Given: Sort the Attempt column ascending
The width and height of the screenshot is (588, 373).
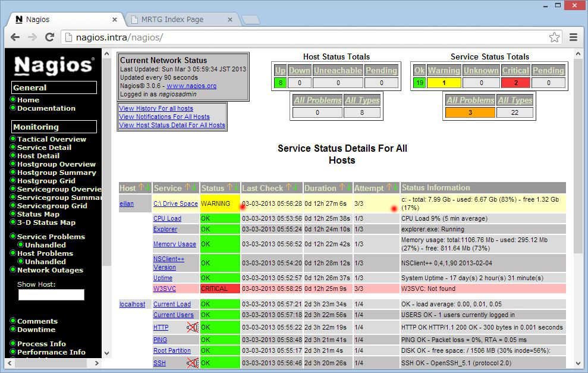Looking at the screenshot, I should coord(389,187).
